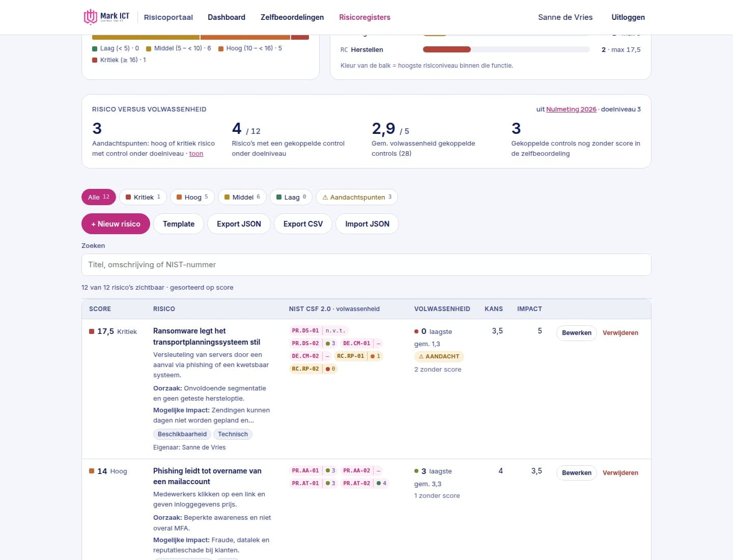Edit the Ransomware risk with Bewerken

pos(576,333)
